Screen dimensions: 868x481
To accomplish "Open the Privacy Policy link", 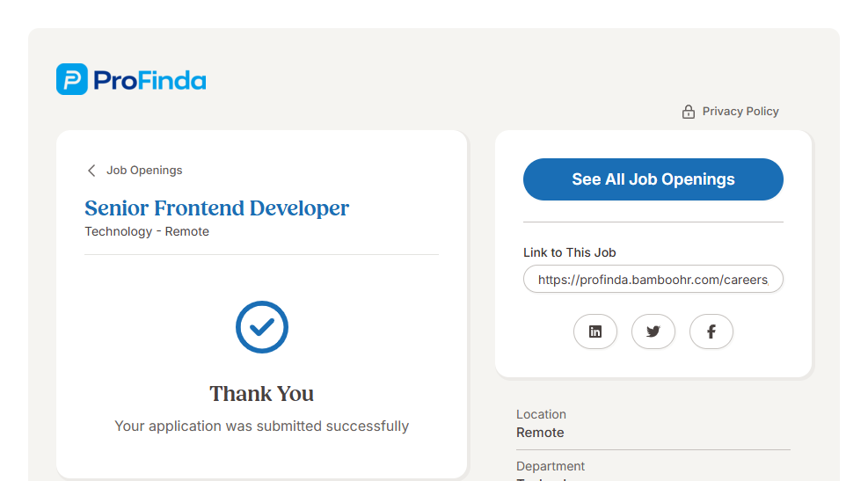I will click(740, 112).
